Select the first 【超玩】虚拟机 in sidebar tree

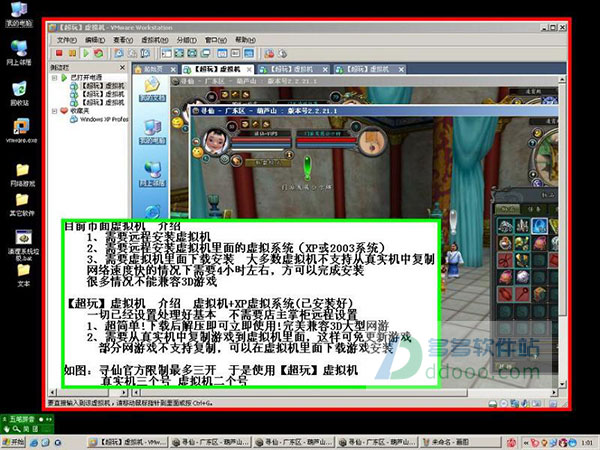(x=98, y=86)
